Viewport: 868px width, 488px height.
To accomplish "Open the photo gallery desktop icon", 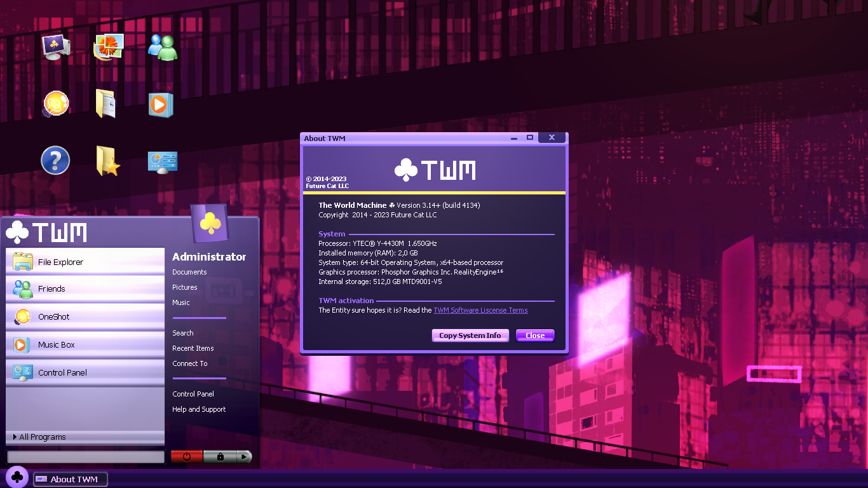I will point(109,47).
